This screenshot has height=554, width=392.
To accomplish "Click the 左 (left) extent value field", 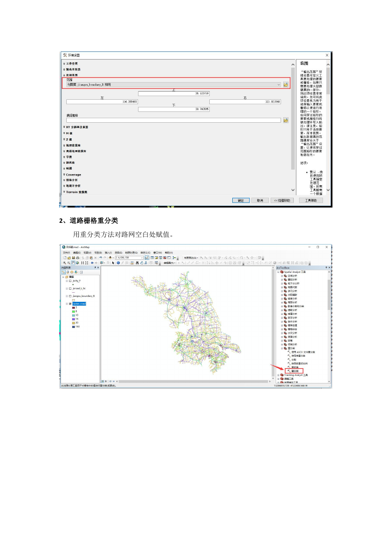I will coord(102,102).
